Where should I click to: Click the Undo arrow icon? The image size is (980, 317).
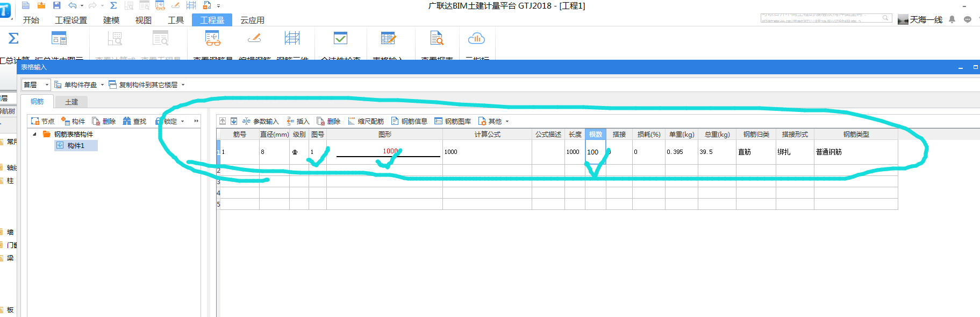click(x=73, y=5)
